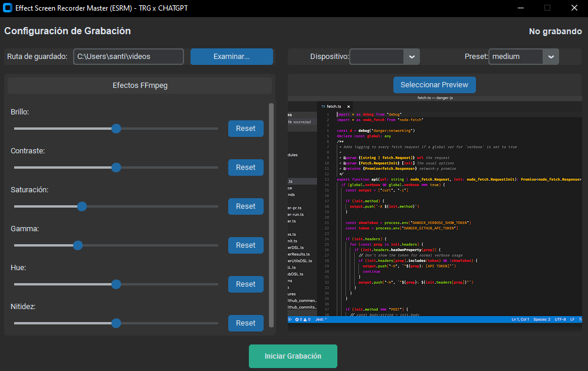Reset the Saturación value
The height and width of the screenshot is (371, 588).
coord(245,206)
